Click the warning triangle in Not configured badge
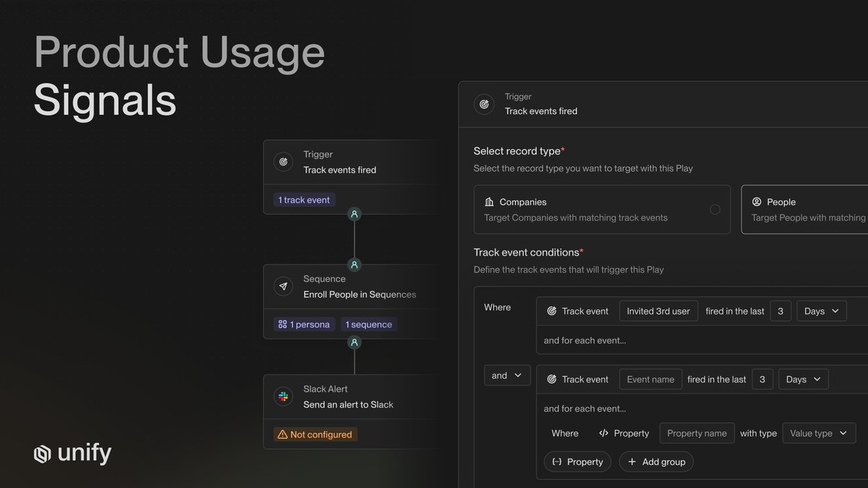This screenshot has width=868, height=488. (x=282, y=435)
